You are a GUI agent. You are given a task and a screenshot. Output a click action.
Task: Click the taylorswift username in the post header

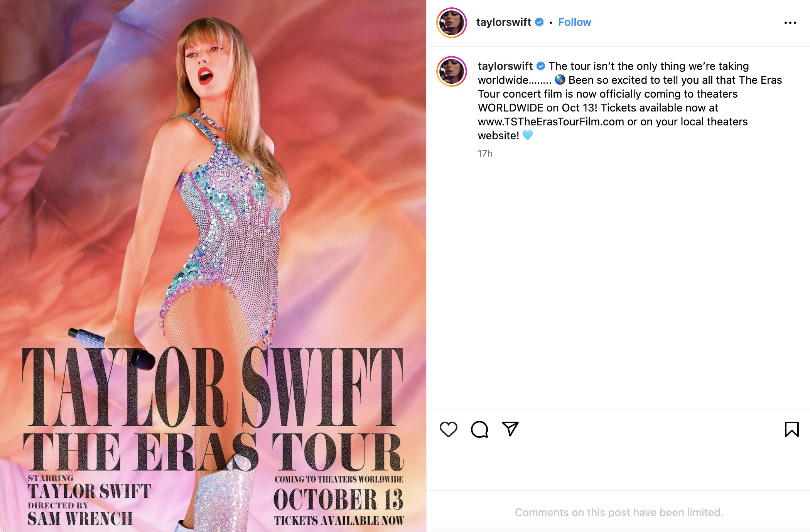(503, 22)
